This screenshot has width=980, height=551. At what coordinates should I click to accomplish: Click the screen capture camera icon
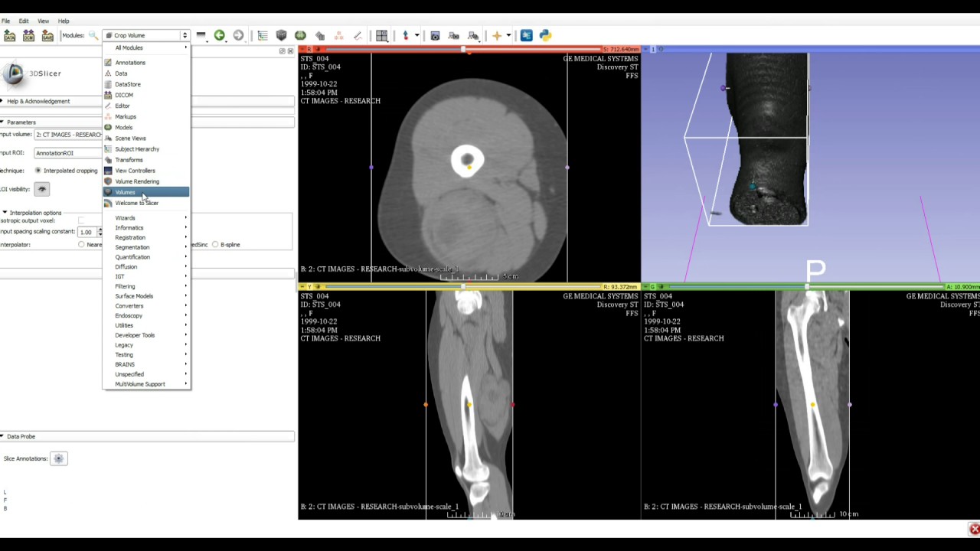435,35
